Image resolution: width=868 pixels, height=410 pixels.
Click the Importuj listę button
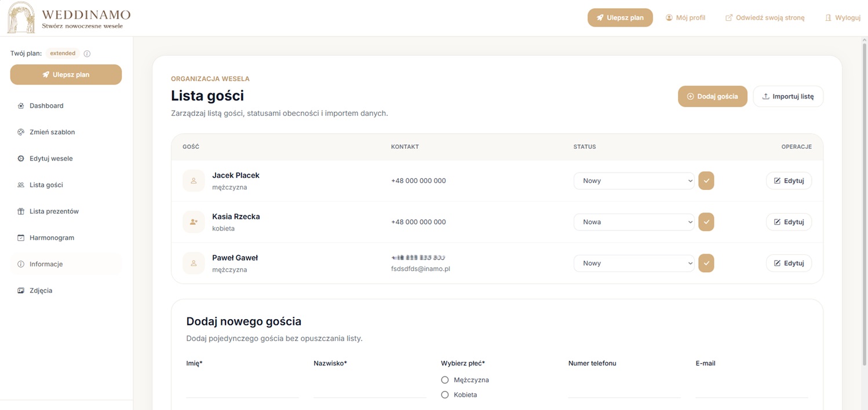[788, 96]
